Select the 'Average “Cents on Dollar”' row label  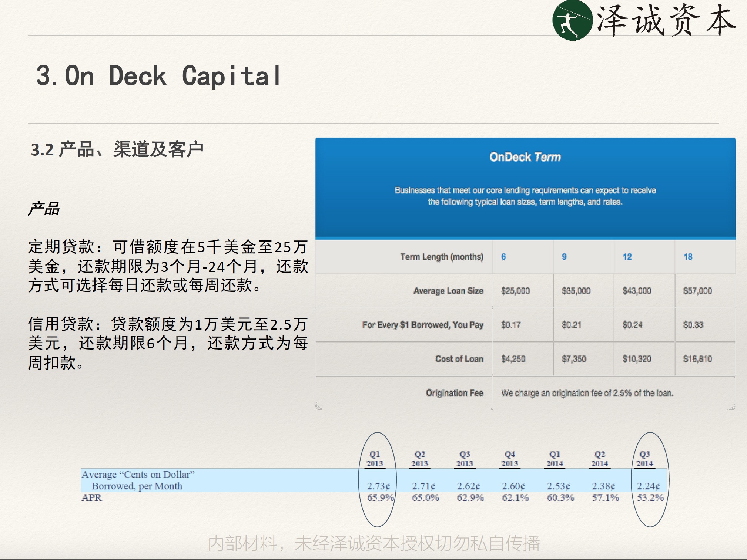click(x=138, y=480)
